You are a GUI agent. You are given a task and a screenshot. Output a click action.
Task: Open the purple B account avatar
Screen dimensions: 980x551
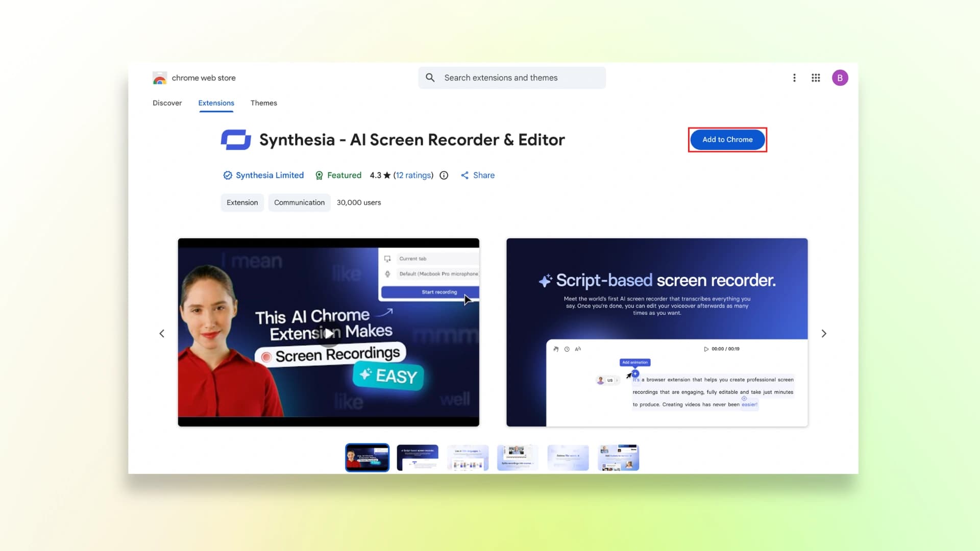pos(840,78)
